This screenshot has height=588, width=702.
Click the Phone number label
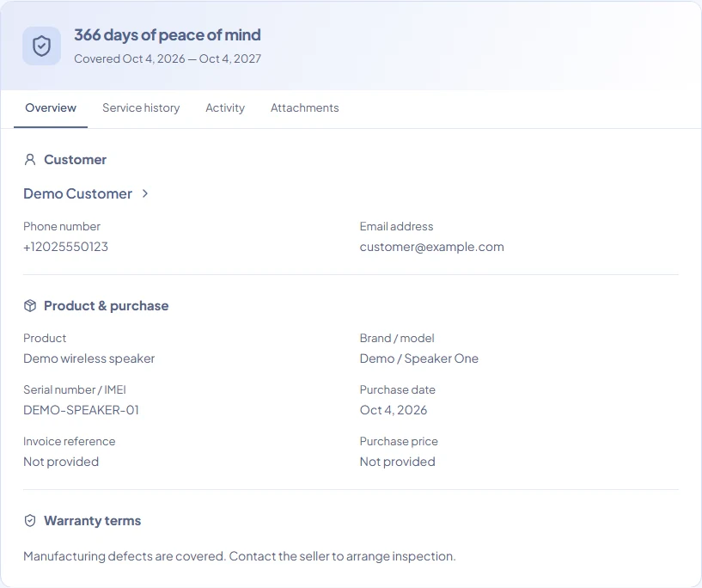62,227
